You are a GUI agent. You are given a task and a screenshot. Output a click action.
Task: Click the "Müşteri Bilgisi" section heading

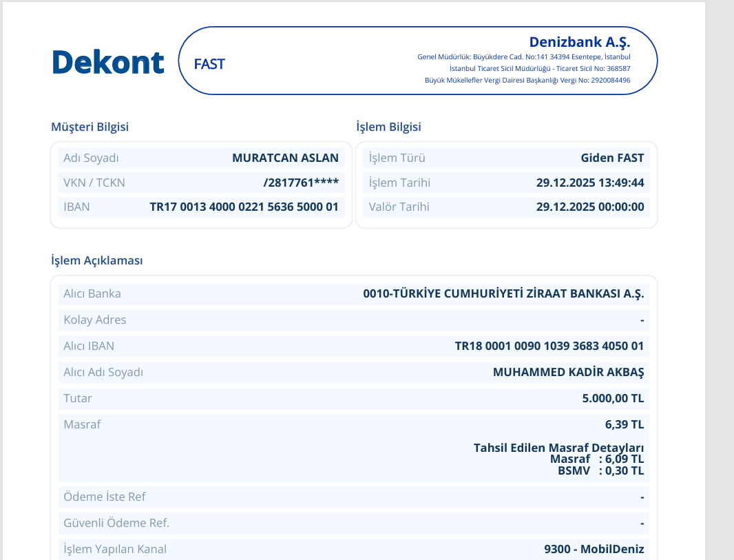[x=90, y=127]
